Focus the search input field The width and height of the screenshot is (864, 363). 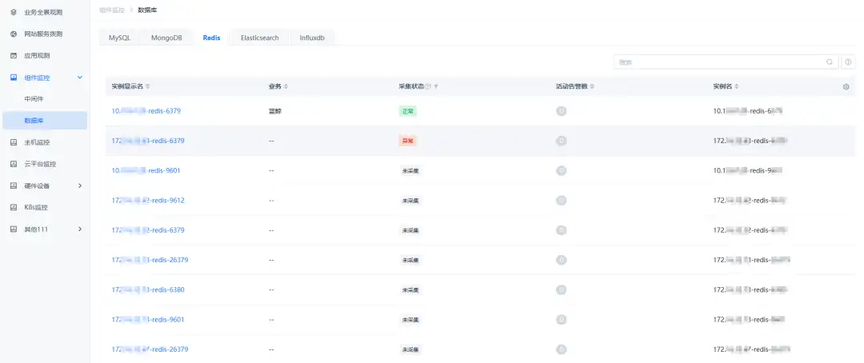click(720, 62)
